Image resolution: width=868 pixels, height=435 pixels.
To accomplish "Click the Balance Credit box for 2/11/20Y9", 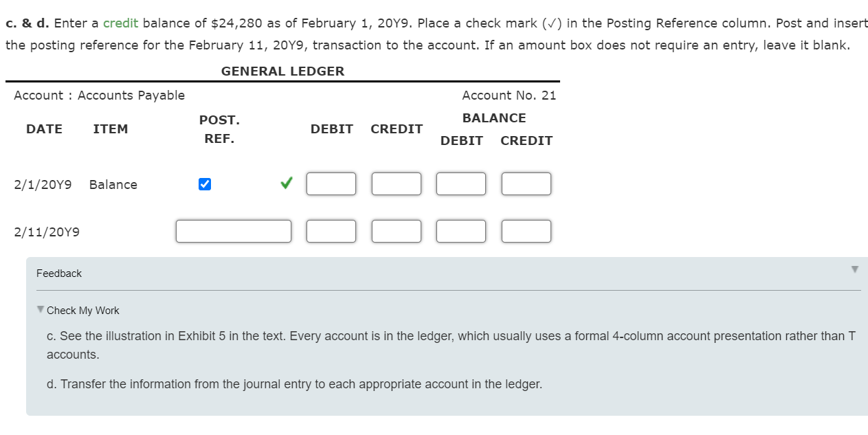I will coord(526,231).
